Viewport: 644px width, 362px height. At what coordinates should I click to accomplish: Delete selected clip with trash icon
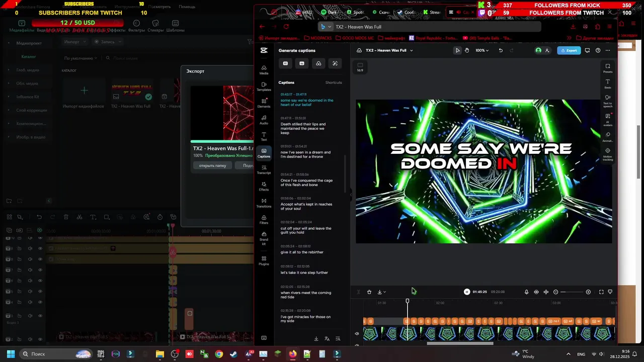(369, 292)
